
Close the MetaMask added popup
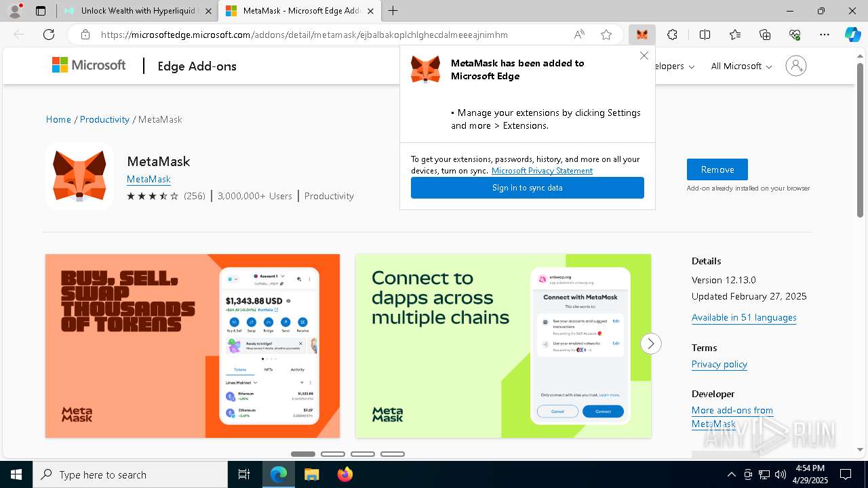(x=644, y=56)
